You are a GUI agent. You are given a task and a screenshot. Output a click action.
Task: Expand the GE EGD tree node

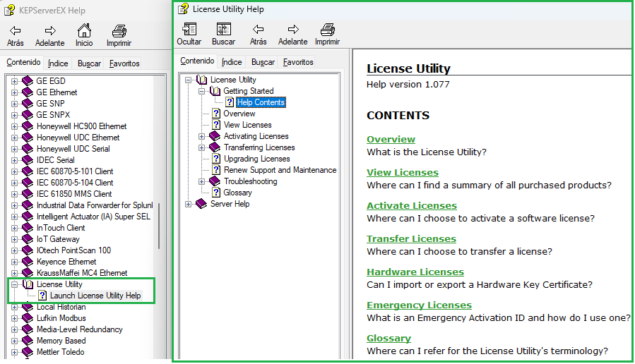coord(15,81)
